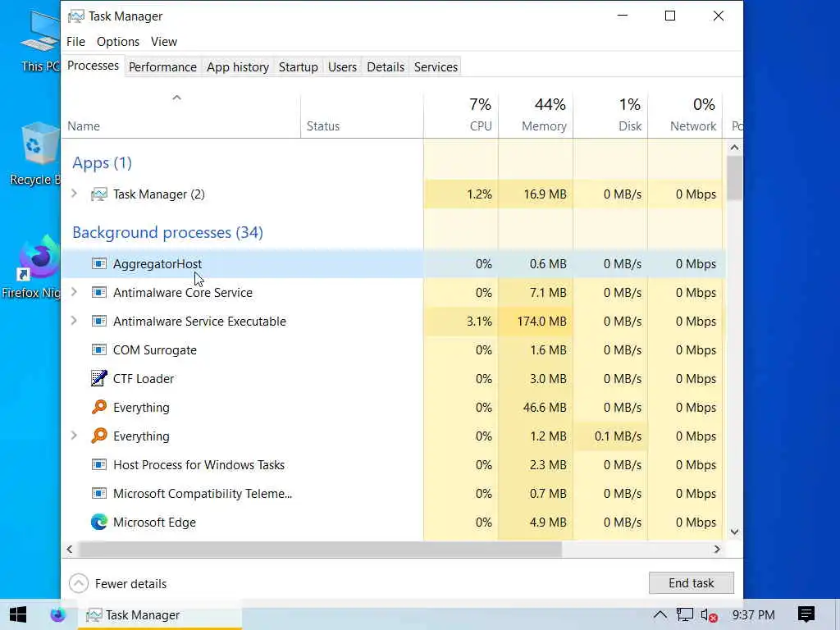Click the AggregatorHost process icon

pos(99,263)
